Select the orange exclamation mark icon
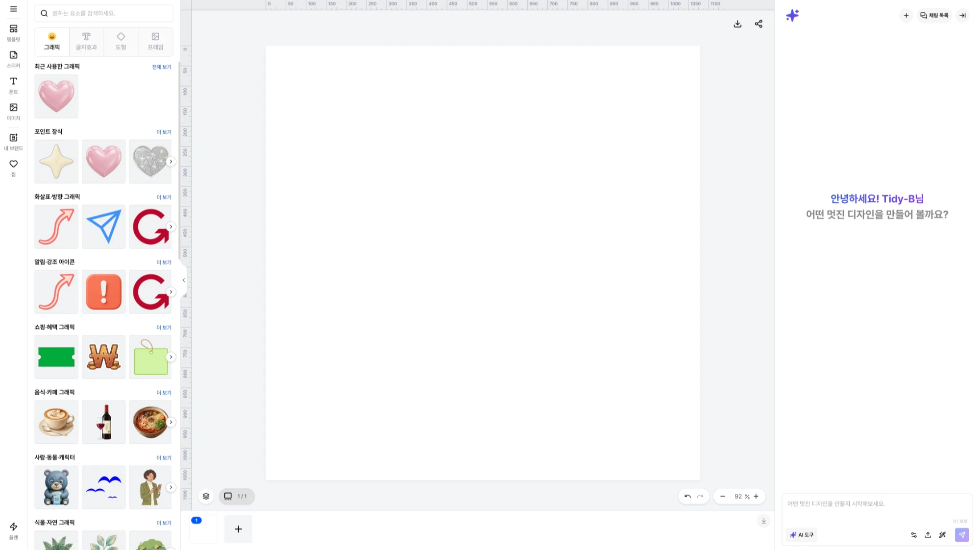The width and height of the screenshot is (980, 550). [x=103, y=291]
